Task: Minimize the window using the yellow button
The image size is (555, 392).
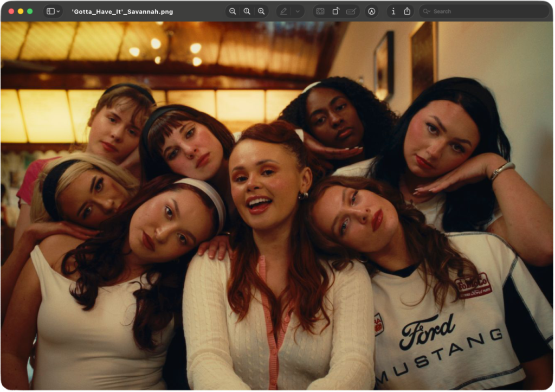Action: coord(21,11)
